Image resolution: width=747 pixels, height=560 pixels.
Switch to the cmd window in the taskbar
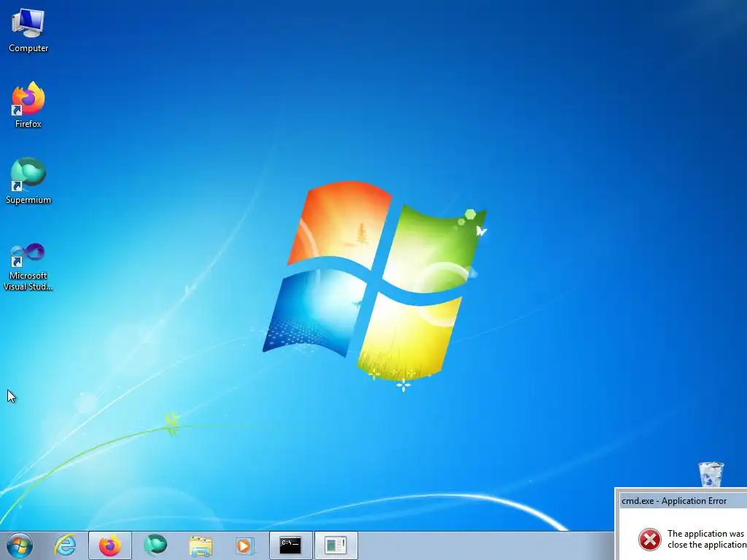click(290, 545)
